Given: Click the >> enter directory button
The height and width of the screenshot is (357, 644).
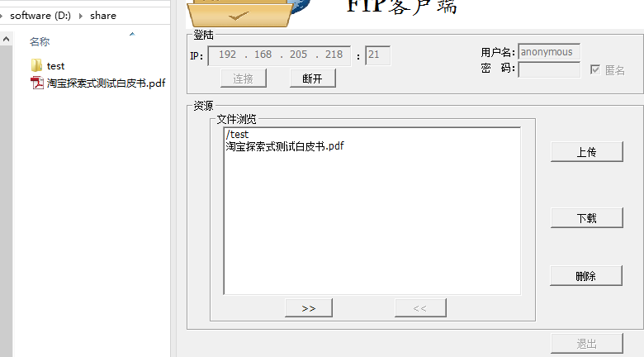Looking at the screenshot, I should click(x=309, y=308).
